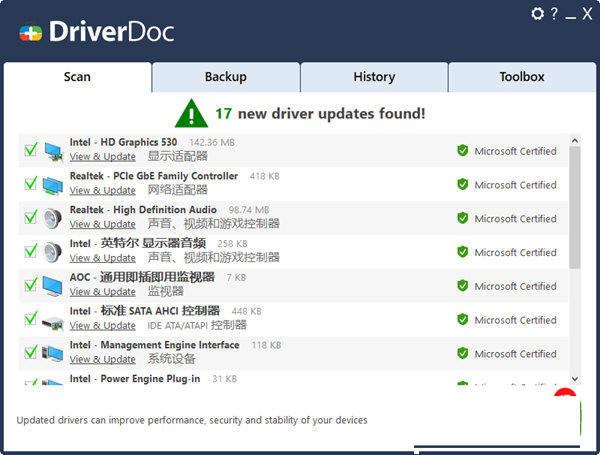
Task: Toggle Intel Management Engine Interface checkbox
Action: [x=31, y=352]
